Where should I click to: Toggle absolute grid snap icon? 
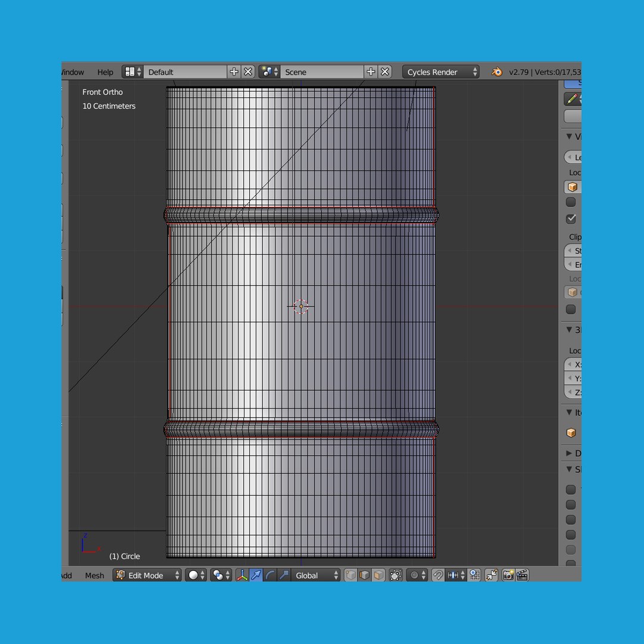(x=475, y=575)
